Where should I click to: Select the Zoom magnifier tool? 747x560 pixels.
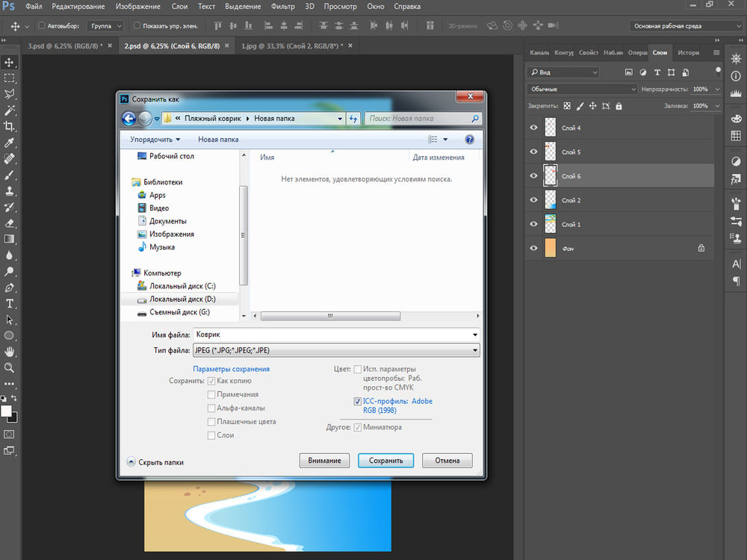tap(10, 367)
